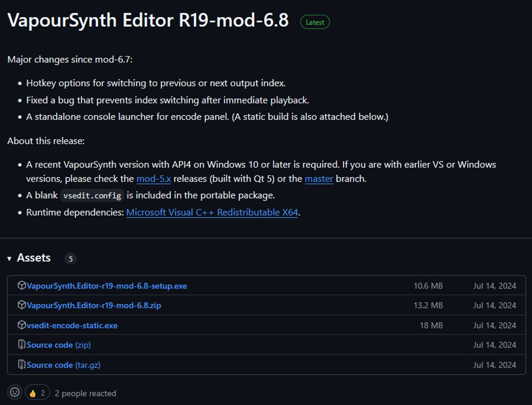This screenshot has width=532, height=405.
Task: Click the vsedit.config code text
Action: (x=92, y=196)
